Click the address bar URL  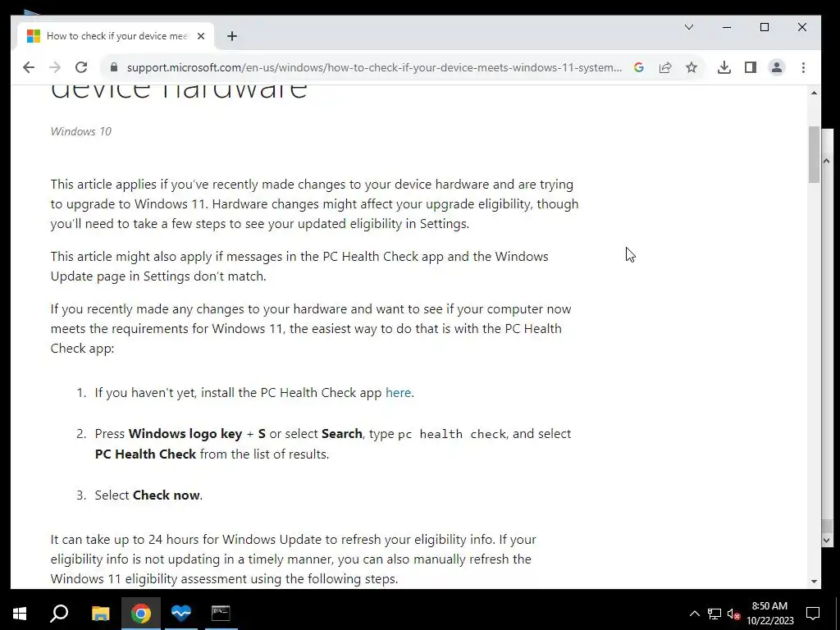click(x=374, y=67)
